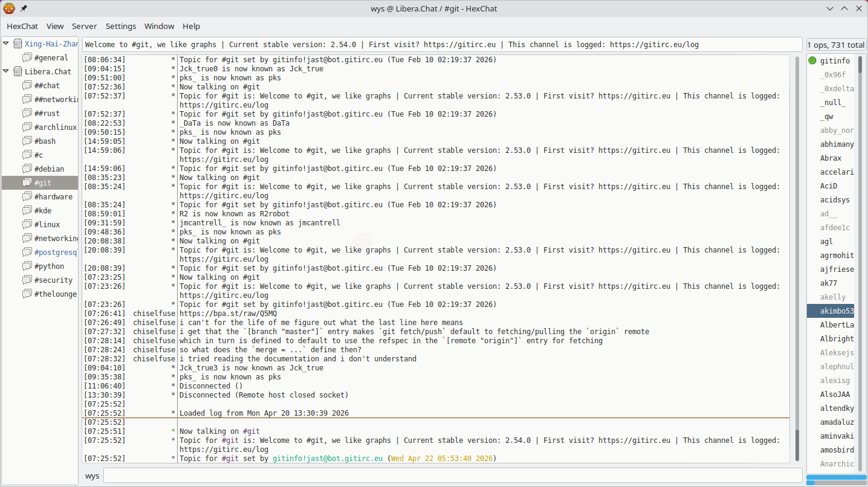
Task: Collapse the Libera.Chat server tree
Action: (x=6, y=71)
